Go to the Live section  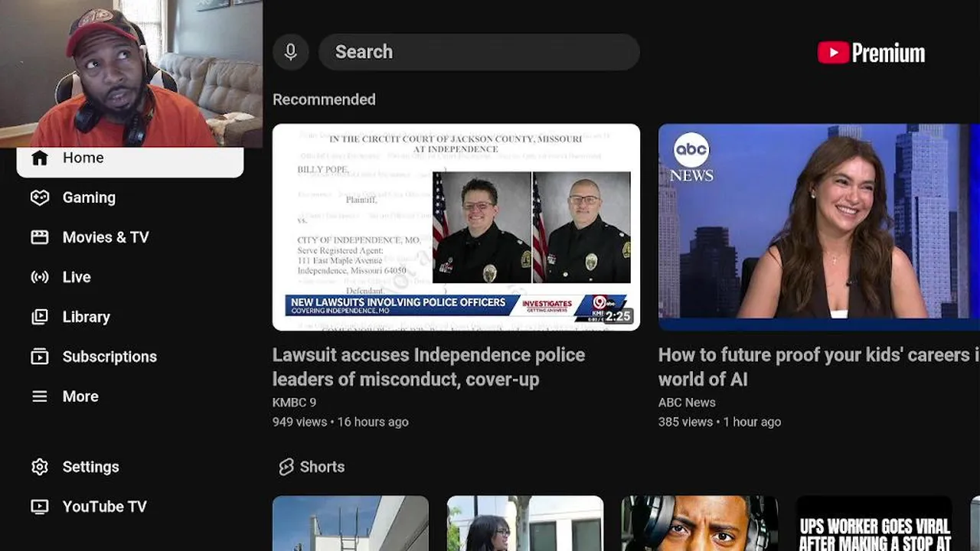point(77,277)
